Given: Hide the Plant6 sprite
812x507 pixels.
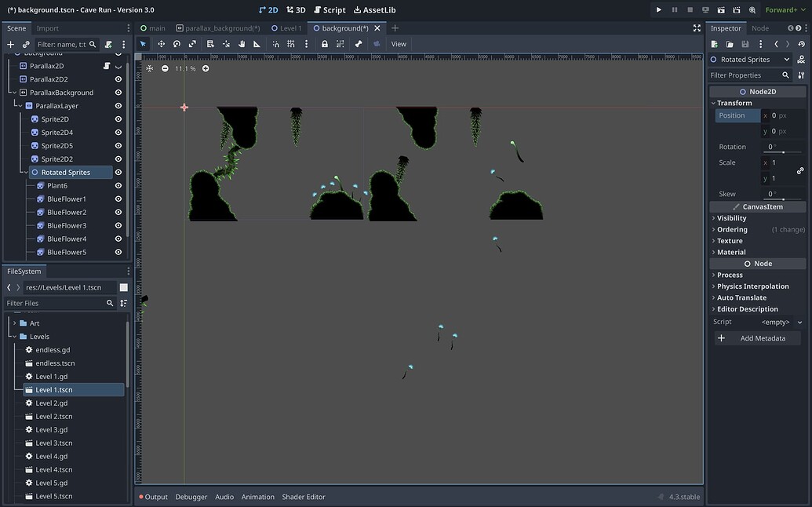Looking at the screenshot, I should pos(118,185).
